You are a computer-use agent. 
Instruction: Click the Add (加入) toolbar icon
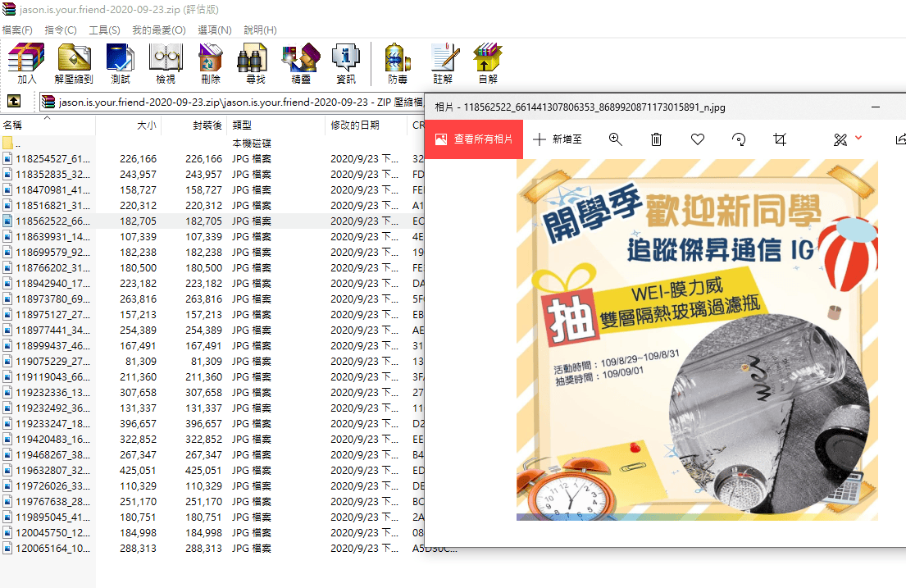tap(26, 64)
